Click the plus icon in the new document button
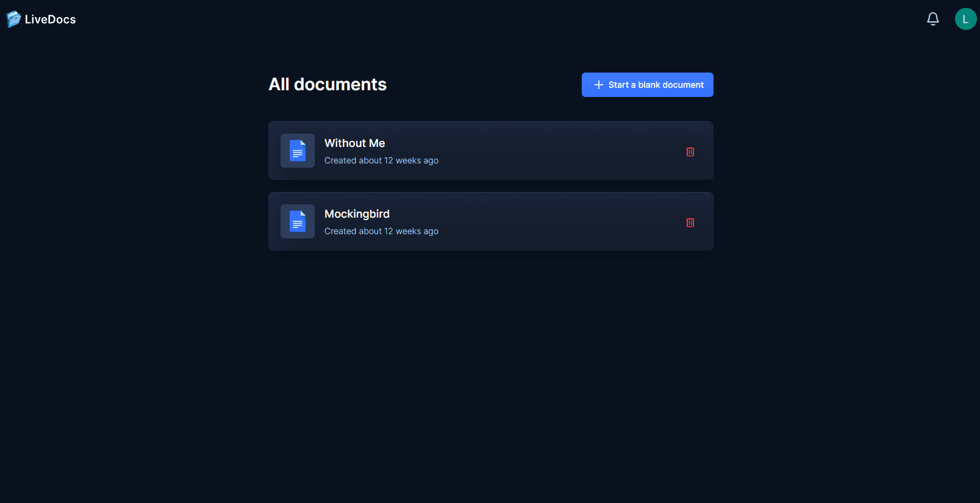The height and width of the screenshot is (503, 980). point(598,85)
